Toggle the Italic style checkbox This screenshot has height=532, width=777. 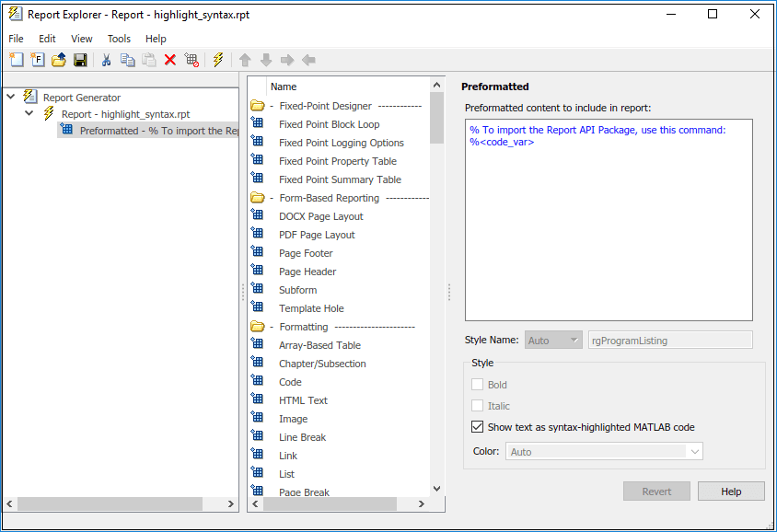[x=477, y=406]
